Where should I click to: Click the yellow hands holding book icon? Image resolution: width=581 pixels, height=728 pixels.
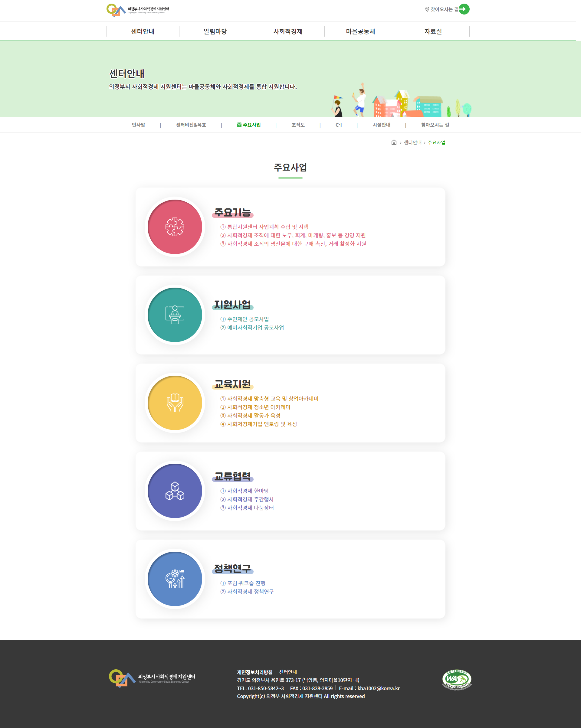coord(175,403)
